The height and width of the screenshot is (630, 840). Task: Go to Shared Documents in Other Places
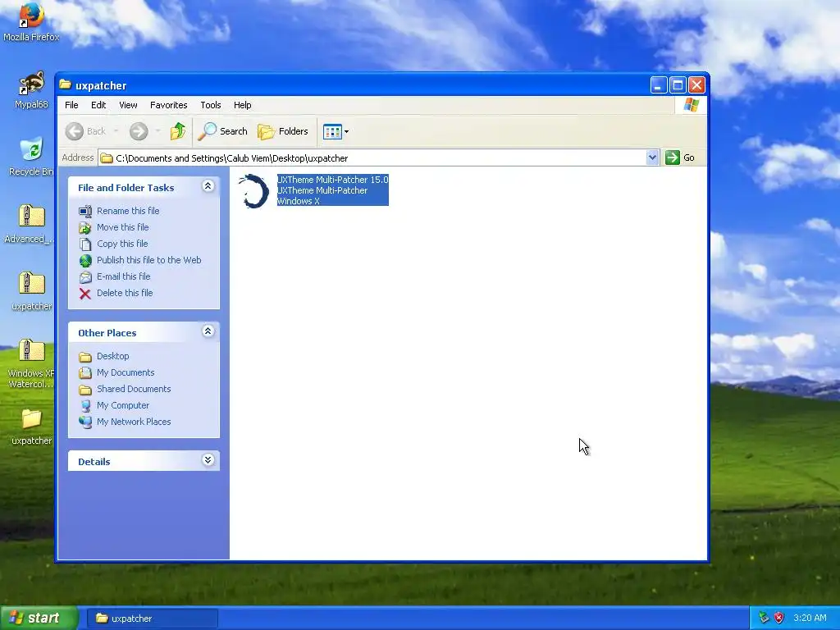tap(134, 389)
